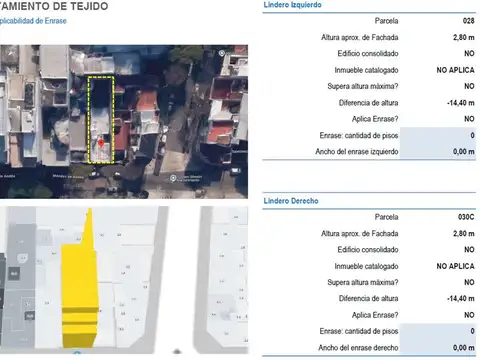Select 'NO' next to Supera altura máxima in Lindero Izquierdo
The height and width of the screenshot is (360, 480).
click(469, 86)
